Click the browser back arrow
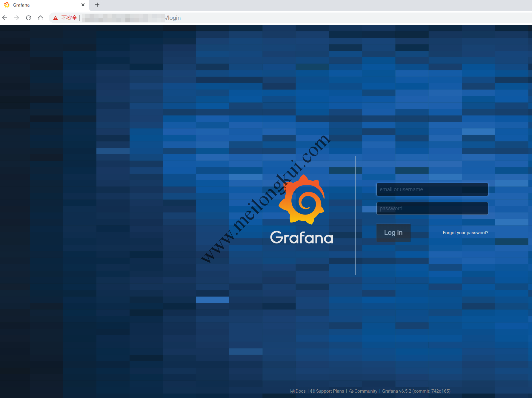This screenshot has width=532, height=398. tap(5, 18)
